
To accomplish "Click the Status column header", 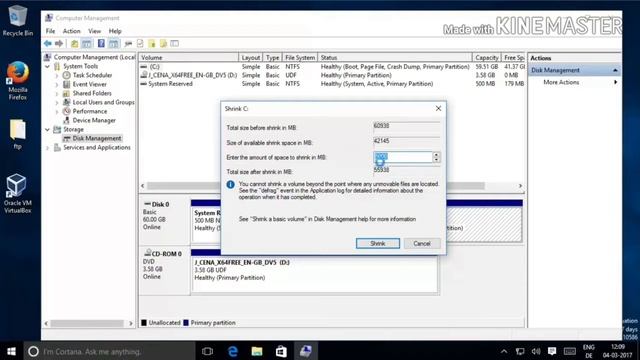I will 395,58.
